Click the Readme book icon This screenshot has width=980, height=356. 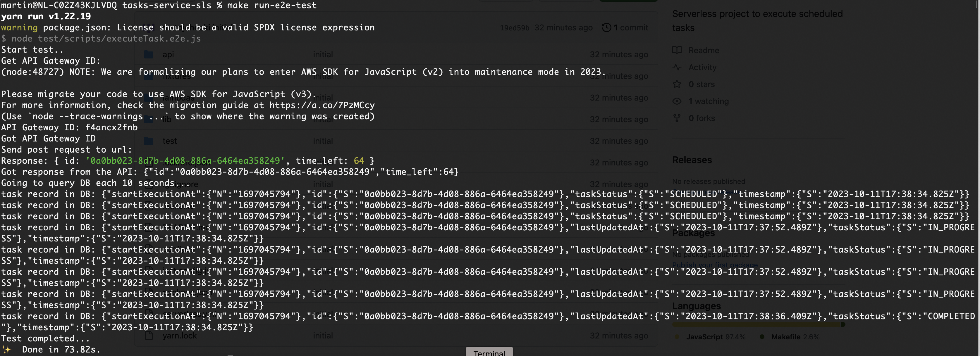(x=677, y=50)
